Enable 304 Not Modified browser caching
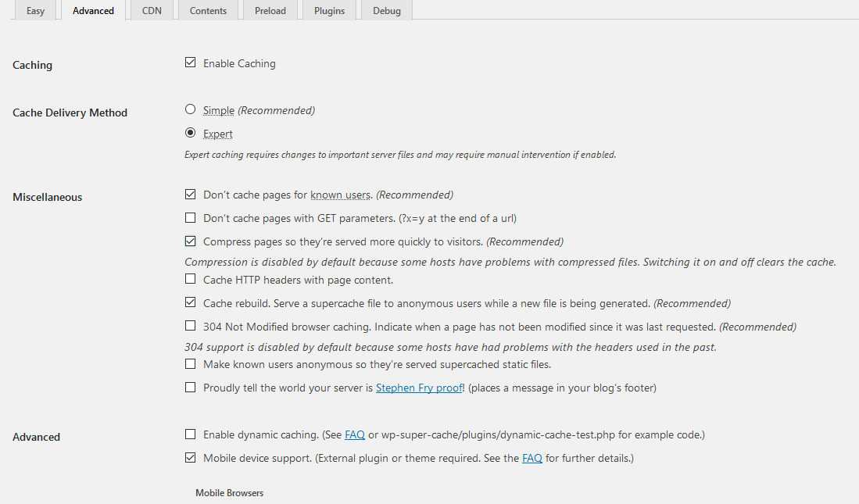 tap(191, 325)
